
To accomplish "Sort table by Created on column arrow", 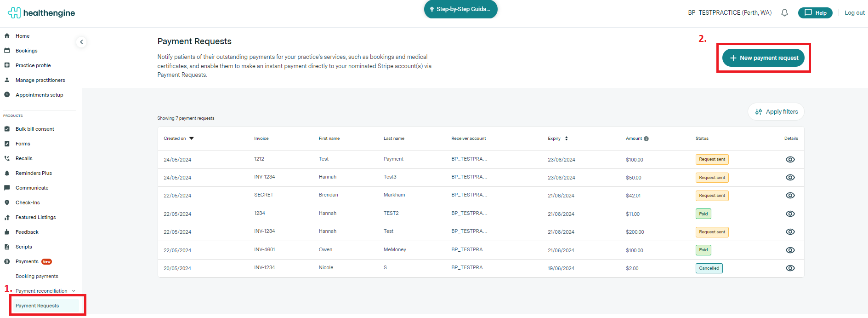I will [192, 139].
